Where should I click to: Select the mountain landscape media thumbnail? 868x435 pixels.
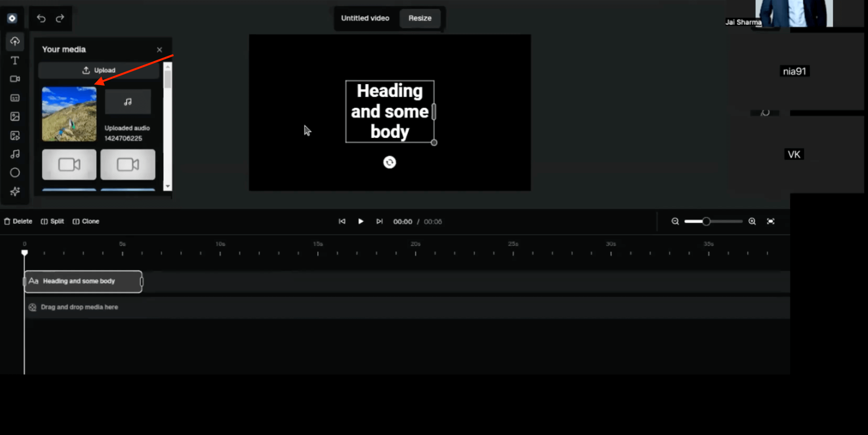(69, 114)
